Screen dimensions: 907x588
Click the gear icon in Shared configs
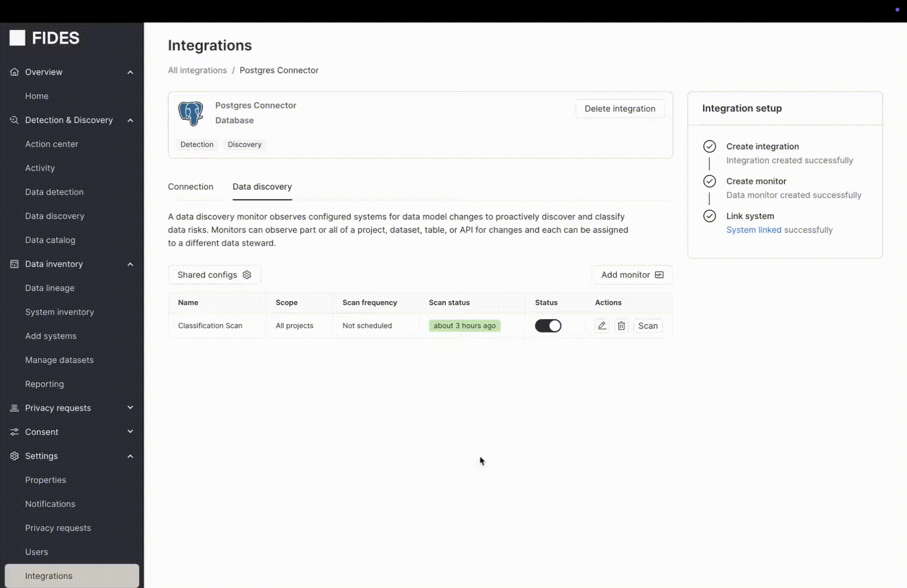(x=247, y=275)
